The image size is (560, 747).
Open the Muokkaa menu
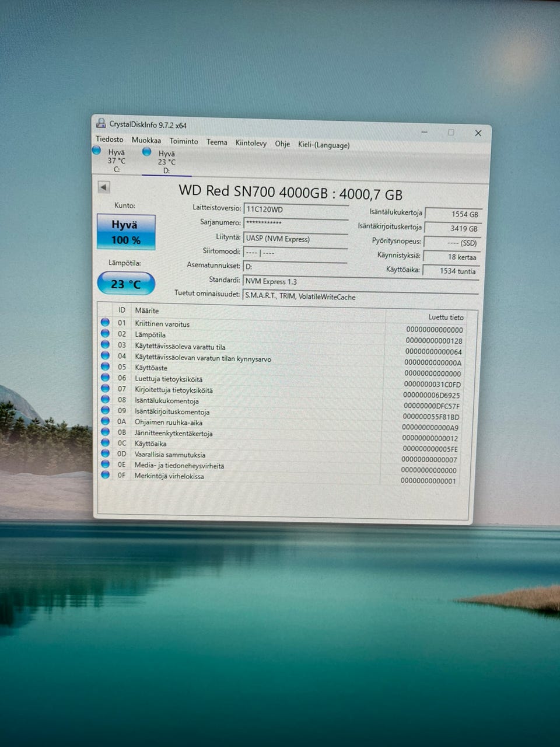pos(146,140)
